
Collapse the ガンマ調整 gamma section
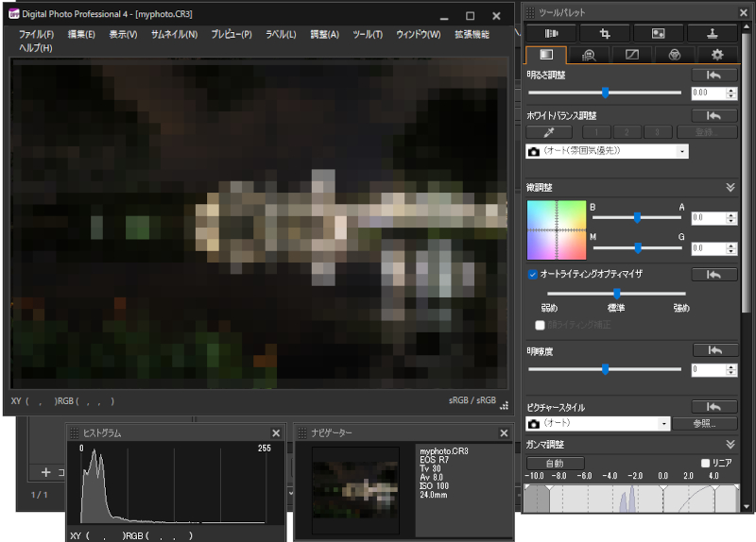click(730, 444)
